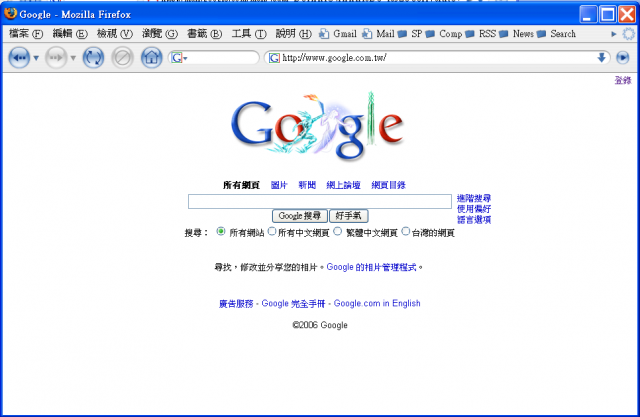Open the RSS bookmarks folder
The image size is (640, 417).
(x=481, y=34)
